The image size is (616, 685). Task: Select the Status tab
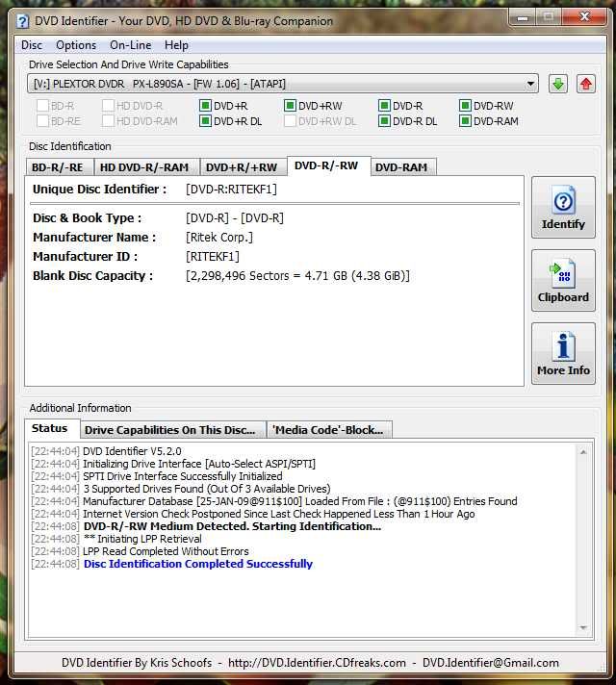[51, 428]
